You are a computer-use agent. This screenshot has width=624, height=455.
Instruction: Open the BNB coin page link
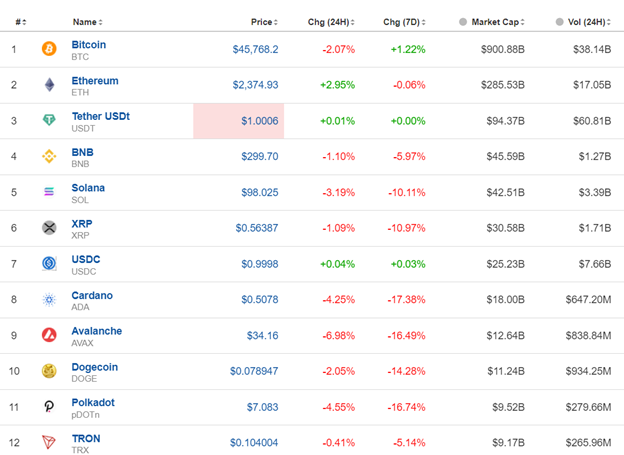click(82, 152)
